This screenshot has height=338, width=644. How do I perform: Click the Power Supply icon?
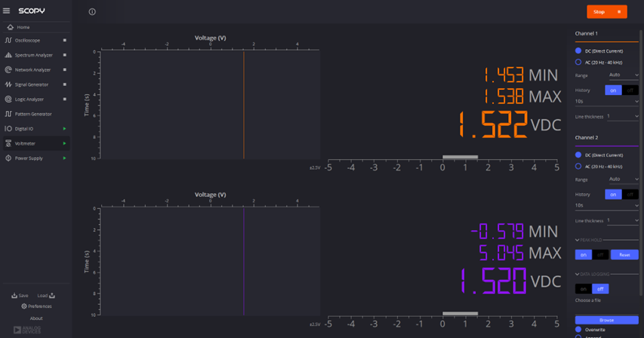8,158
